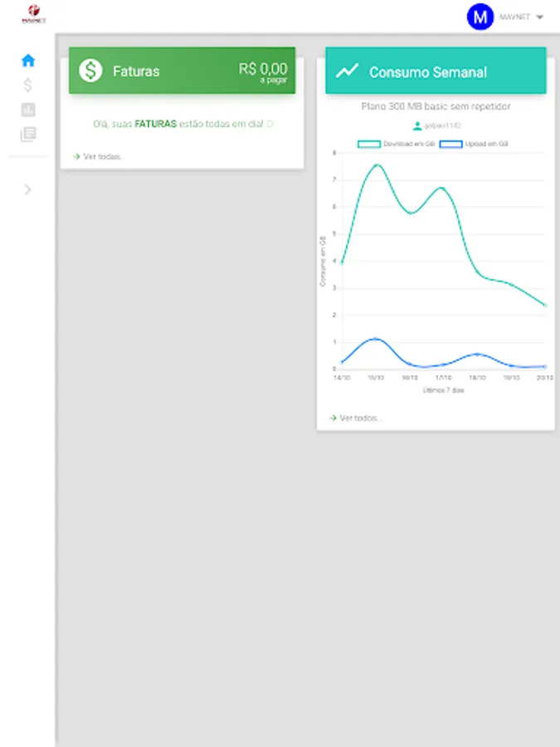The height and width of the screenshot is (747, 560).
Task: Open the dollar sign billing page in sidebar
Action: coord(28,85)
